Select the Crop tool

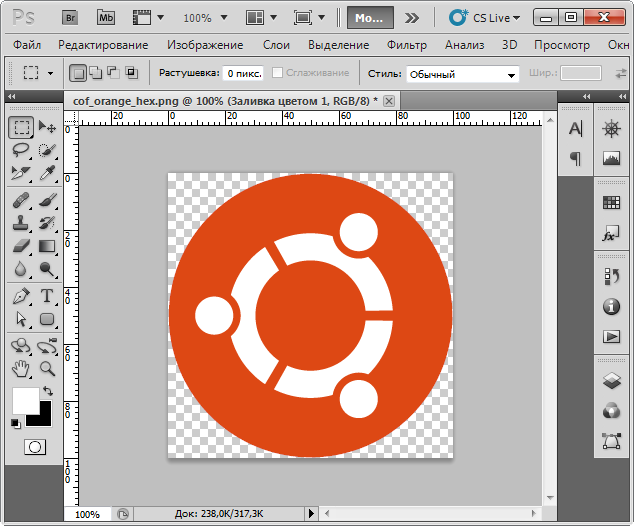21,173
